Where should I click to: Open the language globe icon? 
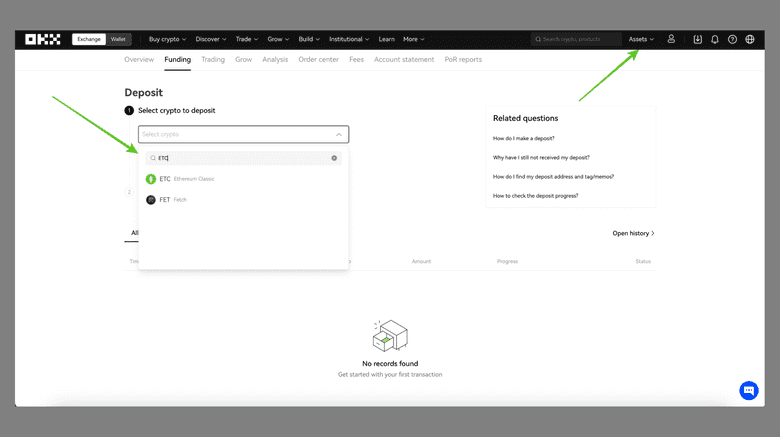[750, 39]
